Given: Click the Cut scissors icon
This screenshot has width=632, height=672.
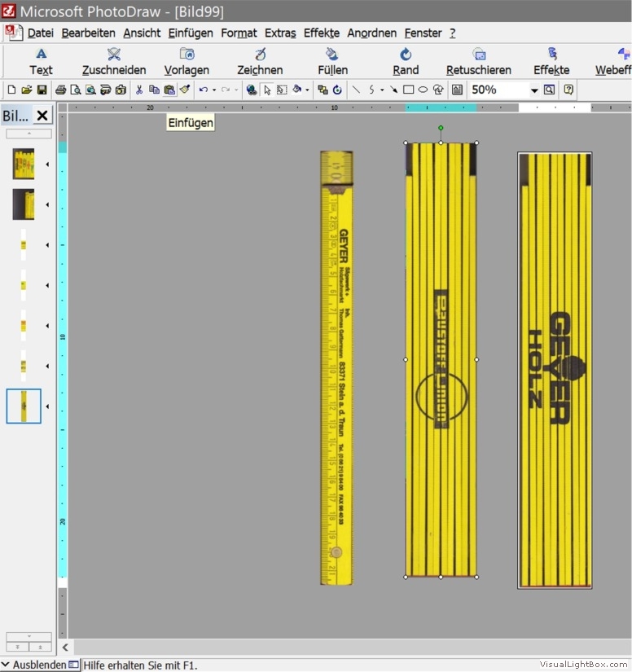Looking at the screenshot, I should coord(139,90).
